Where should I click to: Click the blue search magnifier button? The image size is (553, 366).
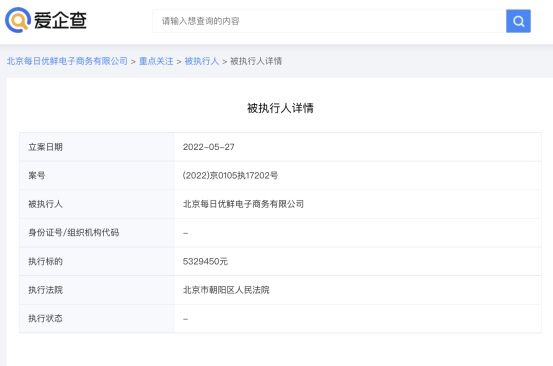coord(518,21)
